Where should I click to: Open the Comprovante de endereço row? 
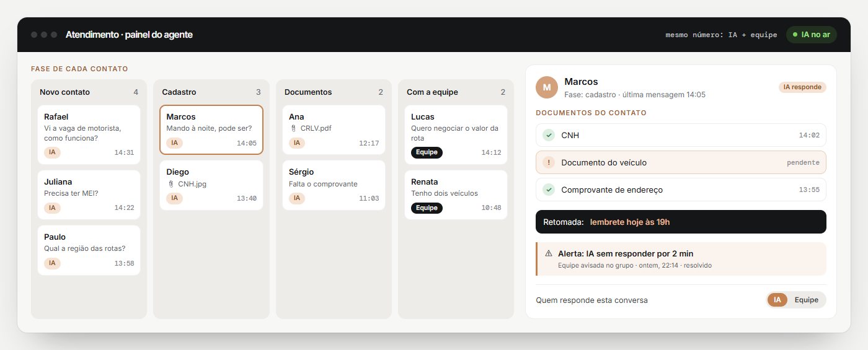click(x=681, y=190)
